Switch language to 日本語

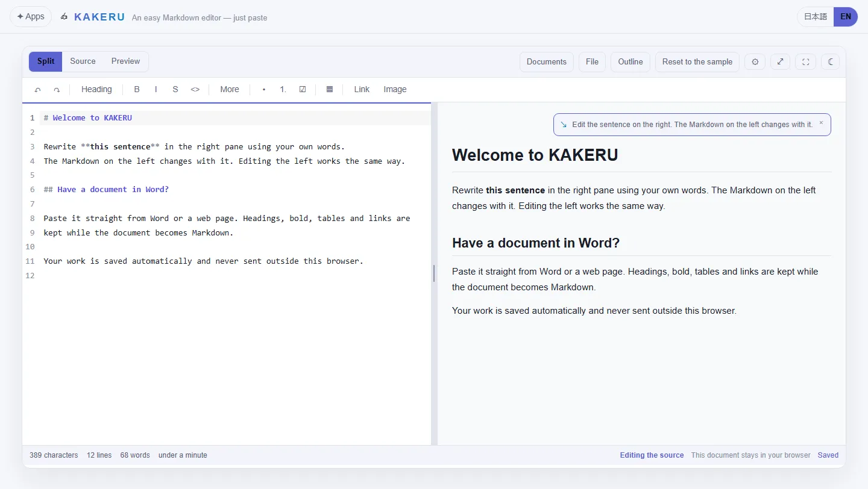816,17
